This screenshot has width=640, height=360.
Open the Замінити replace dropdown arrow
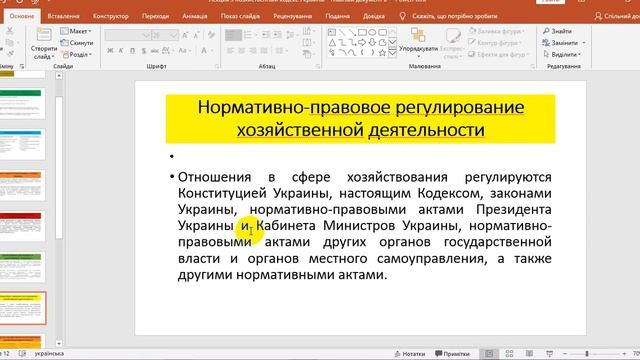(x=584, y=43)
